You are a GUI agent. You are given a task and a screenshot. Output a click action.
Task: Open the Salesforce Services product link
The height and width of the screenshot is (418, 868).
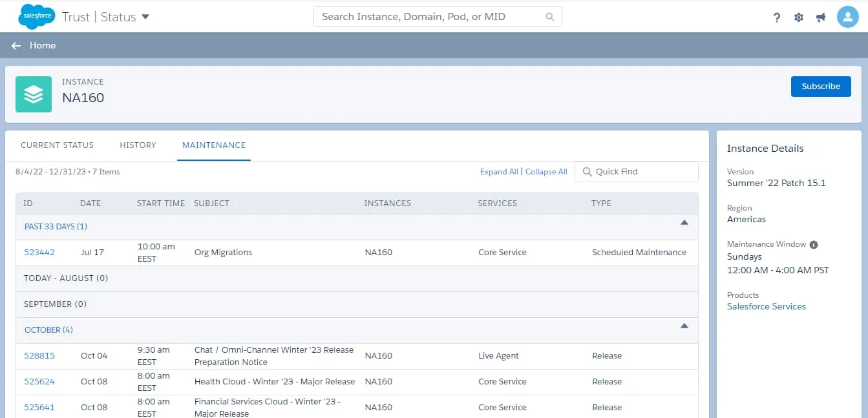[x=766, y=307]
